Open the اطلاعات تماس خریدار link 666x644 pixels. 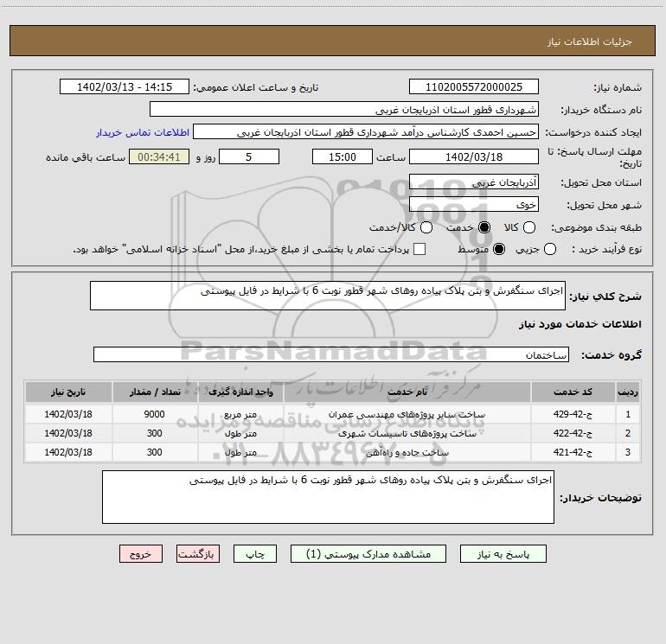click(143, 132)
